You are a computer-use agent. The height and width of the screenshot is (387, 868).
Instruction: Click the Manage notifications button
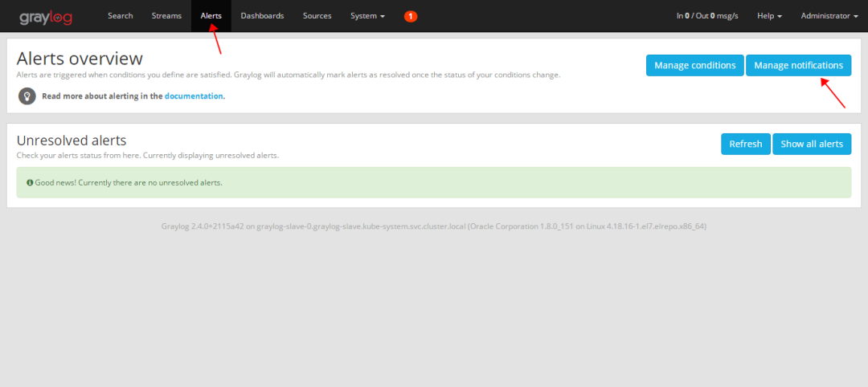798,65
